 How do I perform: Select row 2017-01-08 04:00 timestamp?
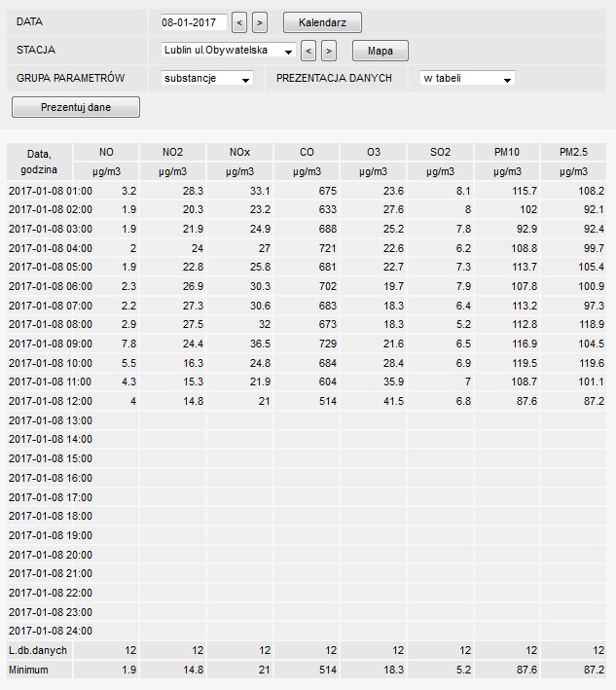(51, 248)
